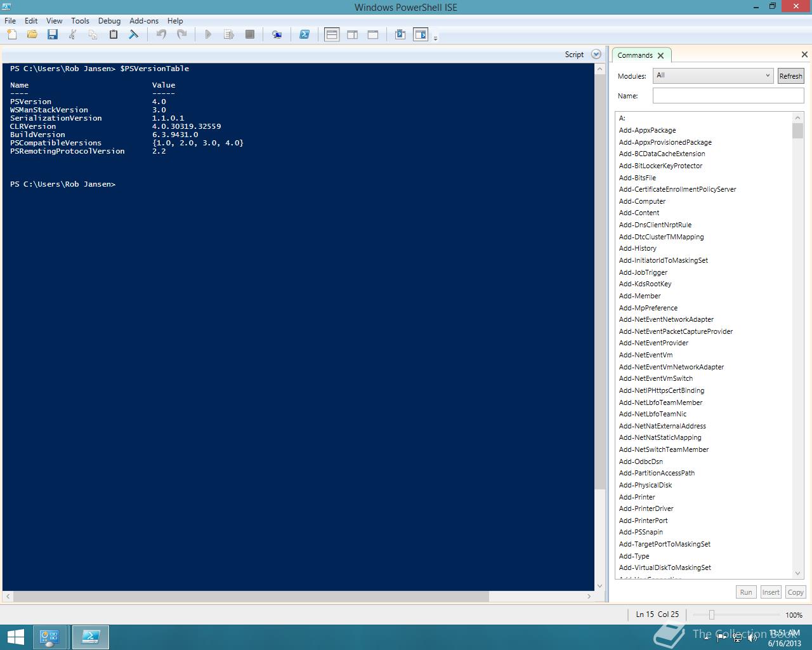Viewport: 812px width, 650px height.
Task: Run script with the green play icon
Action: [208, 34]
